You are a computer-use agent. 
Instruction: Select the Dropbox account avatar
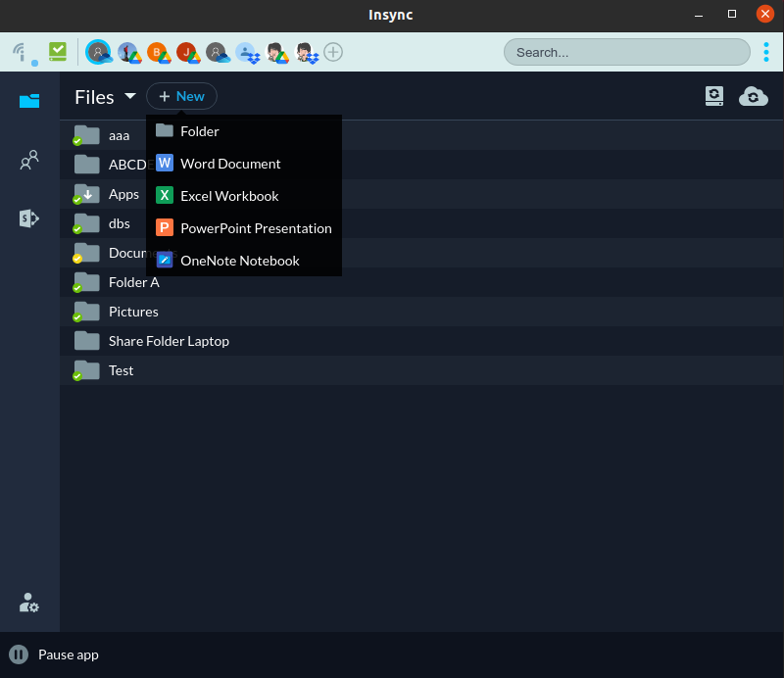pyautogui.click(x=248, y=52)
